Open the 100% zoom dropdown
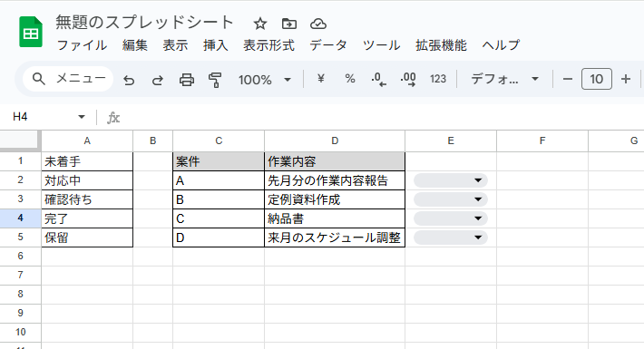This screenshot has width=644, height=349. 265,79
